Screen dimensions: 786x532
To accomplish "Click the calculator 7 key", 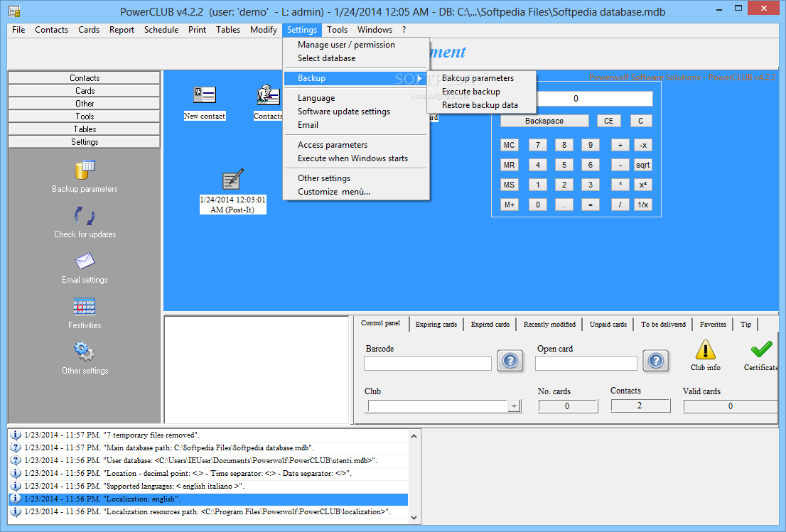I will point(538,146).
